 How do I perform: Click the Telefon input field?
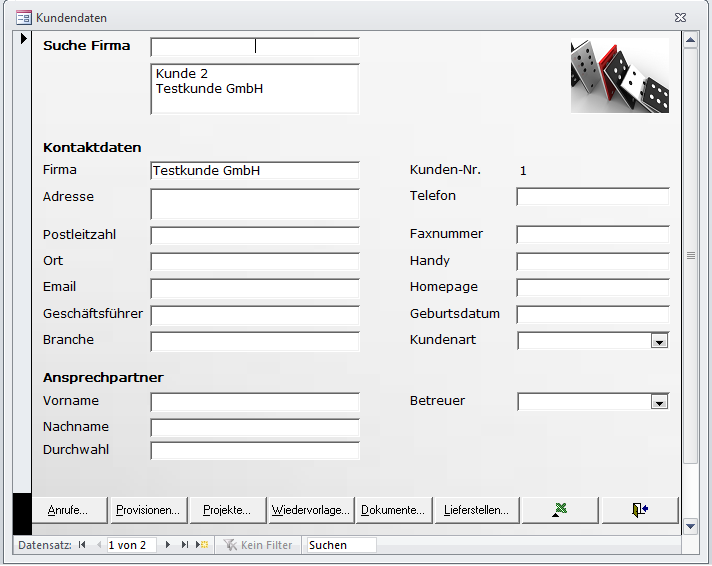(x=592, y=197)
